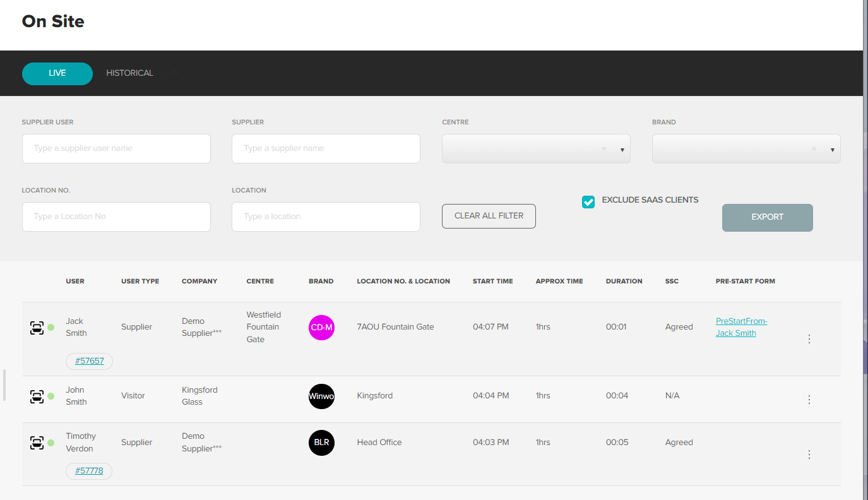
Task: Click the Duration column header
Action: 624,282
